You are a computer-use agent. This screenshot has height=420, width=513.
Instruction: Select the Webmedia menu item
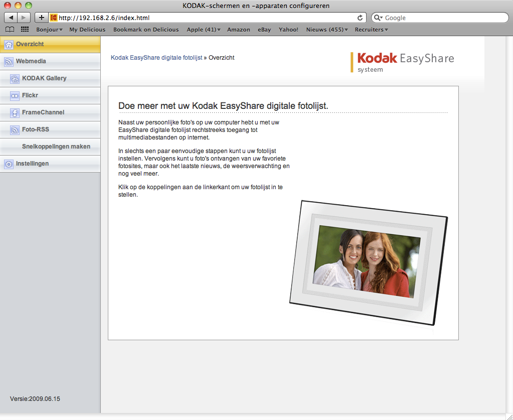(x=31, y=61)
